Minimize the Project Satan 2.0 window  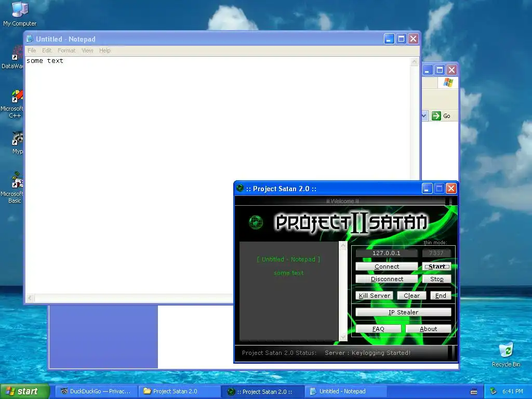click(427, 188)
